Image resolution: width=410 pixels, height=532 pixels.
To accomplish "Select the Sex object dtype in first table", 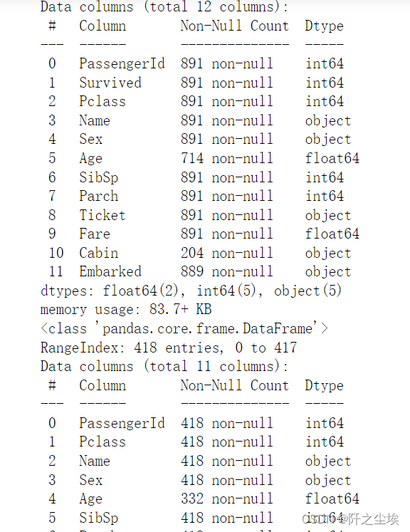I will point(328,139).
